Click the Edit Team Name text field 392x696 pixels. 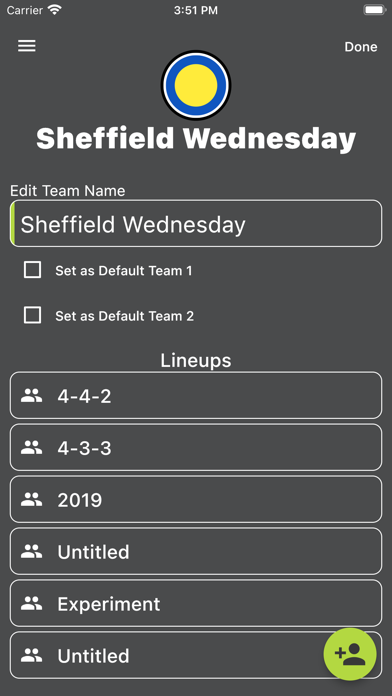tap(196, 223)
